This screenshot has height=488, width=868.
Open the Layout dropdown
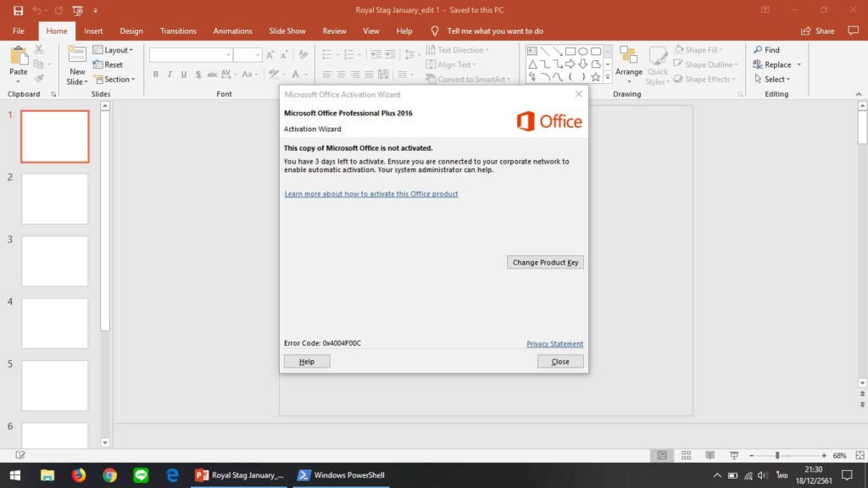point(113,50)
